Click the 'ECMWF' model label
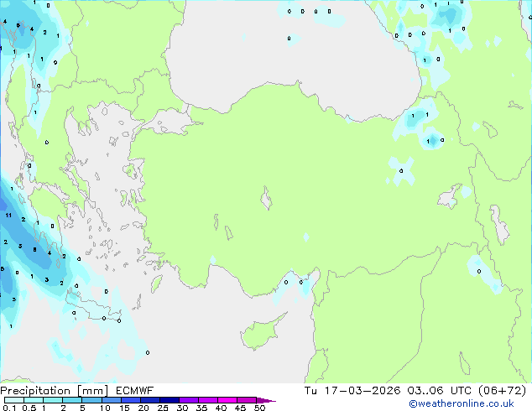 pos(134,391)
